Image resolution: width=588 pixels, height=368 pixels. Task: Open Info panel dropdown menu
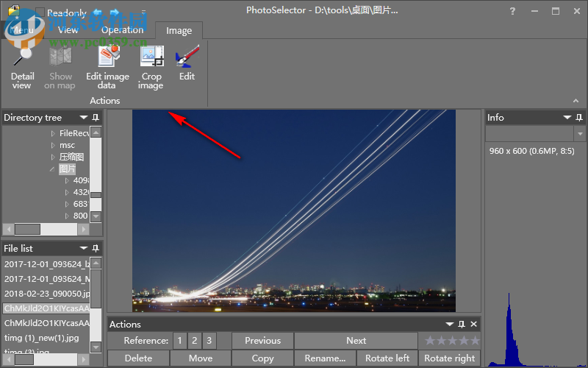(x=567, y=118)
